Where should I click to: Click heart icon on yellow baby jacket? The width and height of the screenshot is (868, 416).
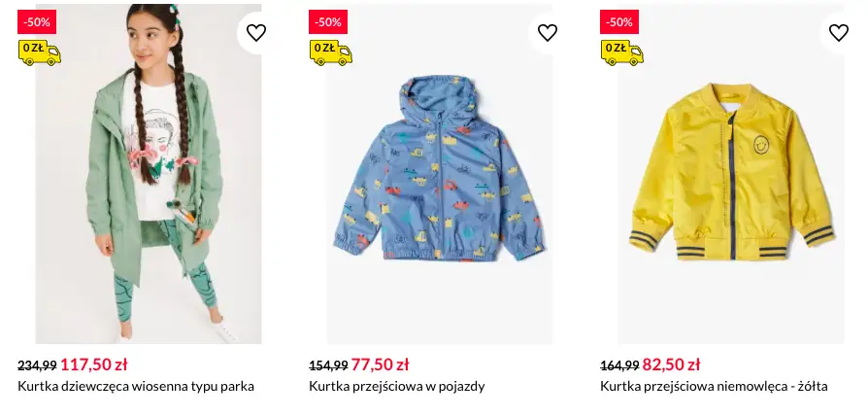839,33
